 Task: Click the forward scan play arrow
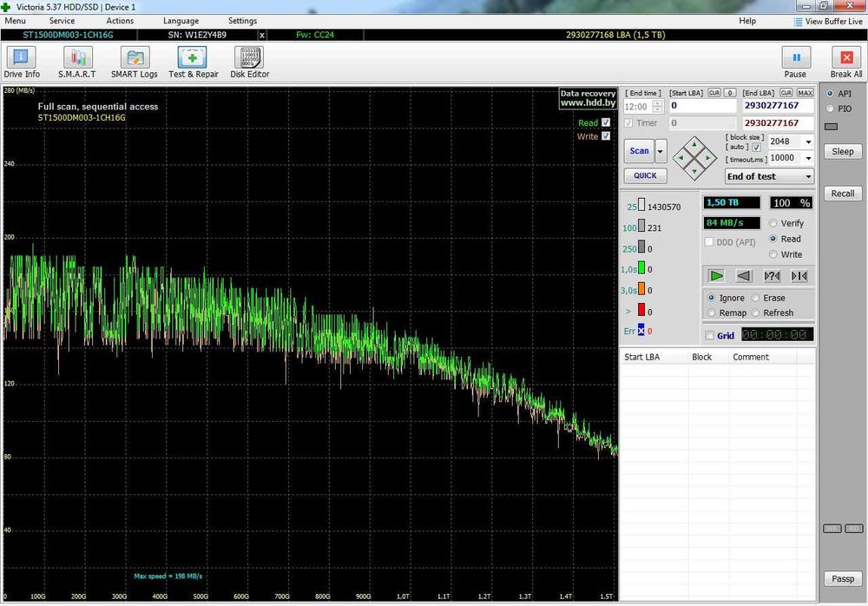tap(716, 276)
